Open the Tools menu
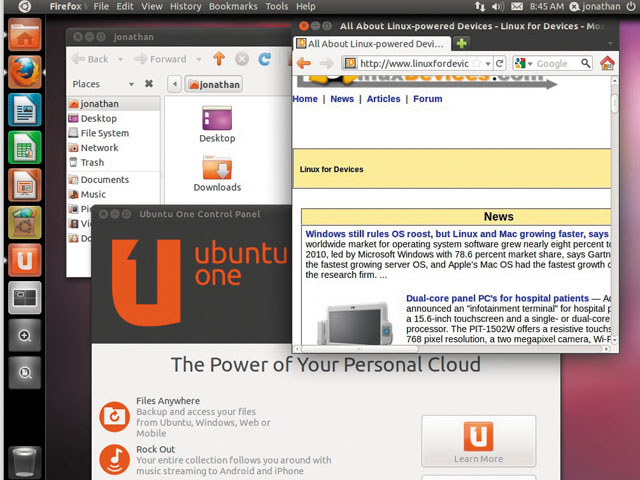 (x=277, y=7)
